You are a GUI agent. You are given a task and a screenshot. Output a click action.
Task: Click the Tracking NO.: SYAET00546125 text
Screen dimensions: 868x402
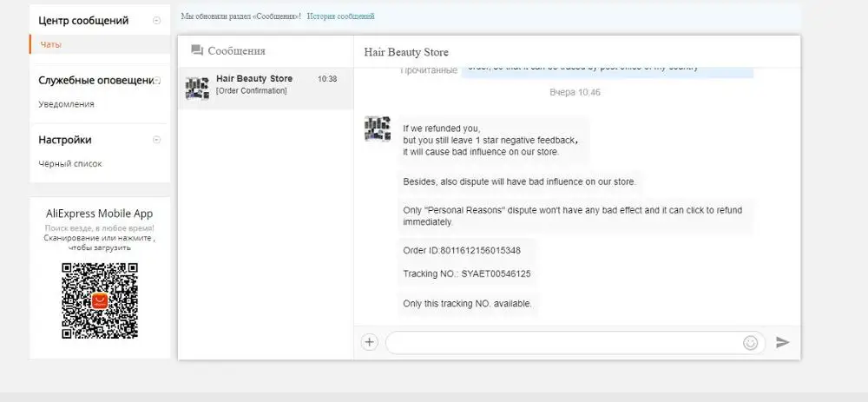point(467,273)
